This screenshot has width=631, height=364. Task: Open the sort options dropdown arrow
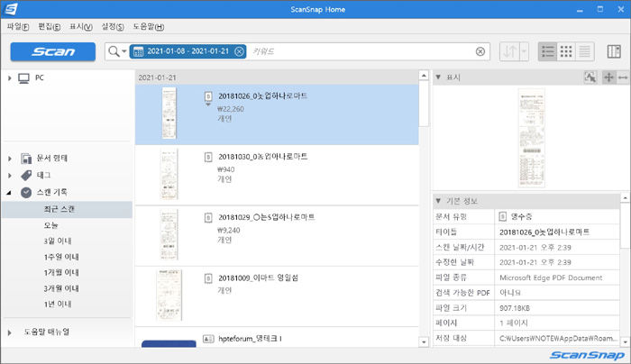524,51
